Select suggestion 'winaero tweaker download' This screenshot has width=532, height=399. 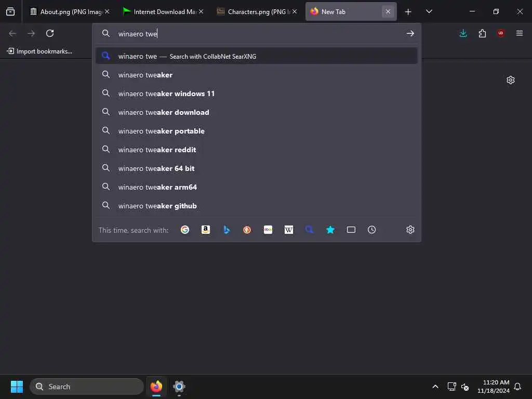coord(257,112)
